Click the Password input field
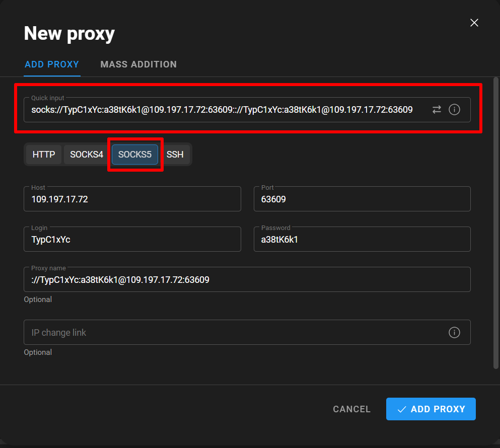Image resolution: width=500 pixels, height=448 pixels. (x=362, y=240)
